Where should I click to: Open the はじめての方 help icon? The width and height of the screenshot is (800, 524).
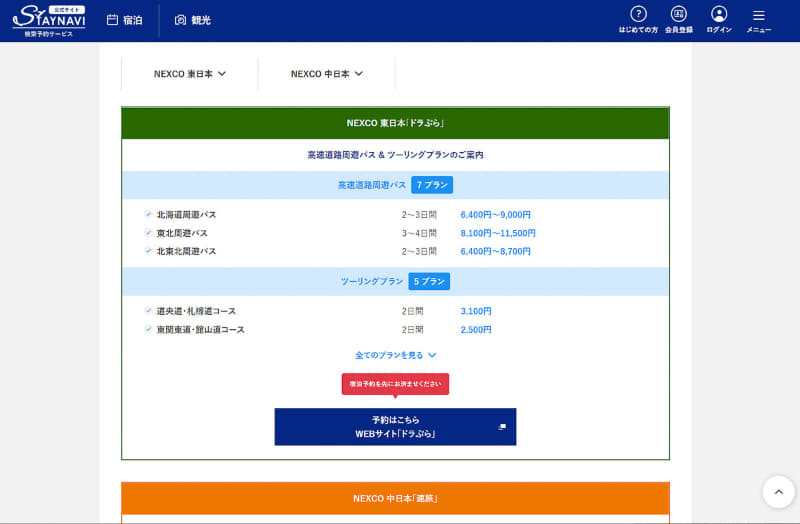pos(638,14)
